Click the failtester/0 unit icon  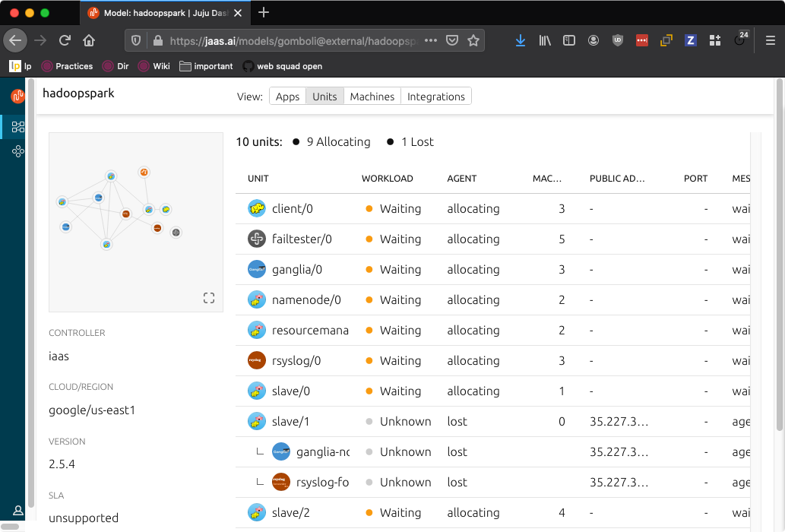pyautogui.click(x=256, y=239)
